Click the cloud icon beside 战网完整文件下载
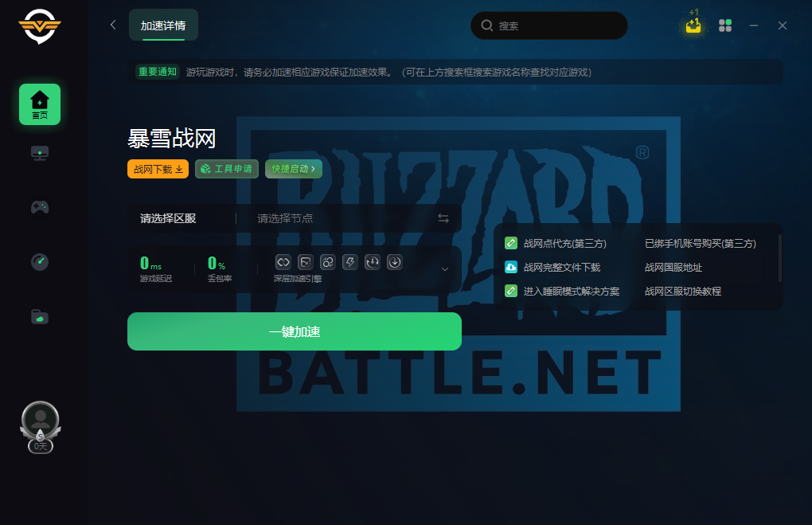812x525 pixels. coord(511,267)
